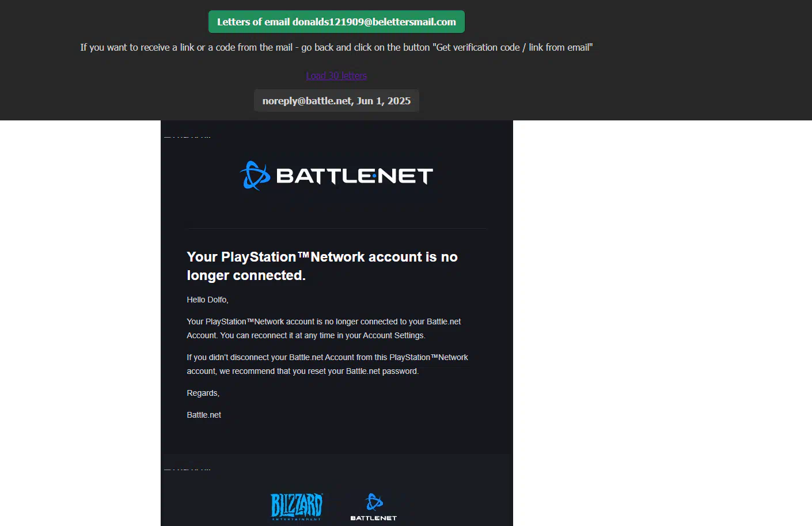Click the Blizzard Entertainment logo in the footer
The image size is (812, 526).
297,507
